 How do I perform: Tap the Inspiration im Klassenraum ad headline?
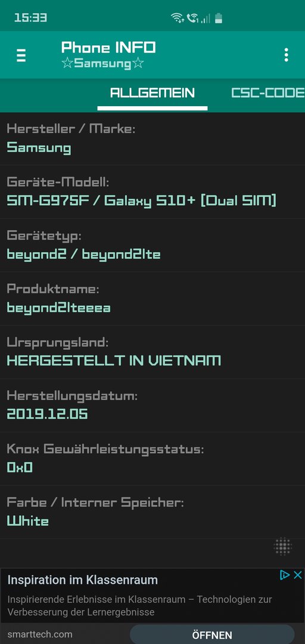click(x=83, y=580)
